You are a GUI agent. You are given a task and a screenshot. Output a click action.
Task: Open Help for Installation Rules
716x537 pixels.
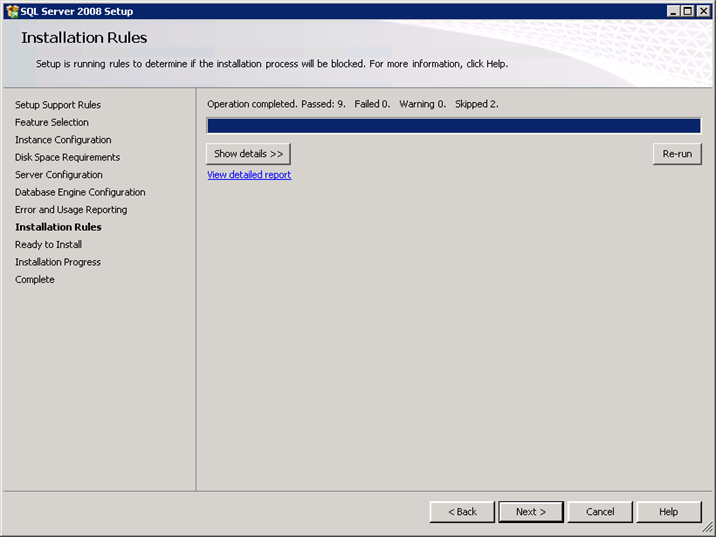pyautogui.click(x=669, y=512)
